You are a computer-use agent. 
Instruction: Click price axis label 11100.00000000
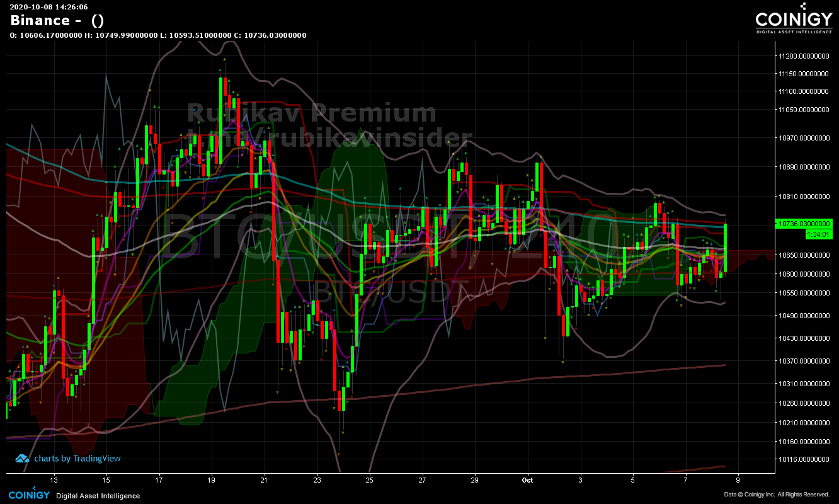click(x=804, y=91)
